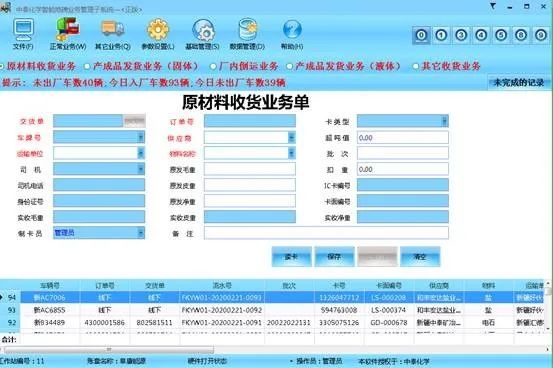Click the 备注 input field
553x368 pixels.
(326, 233)
